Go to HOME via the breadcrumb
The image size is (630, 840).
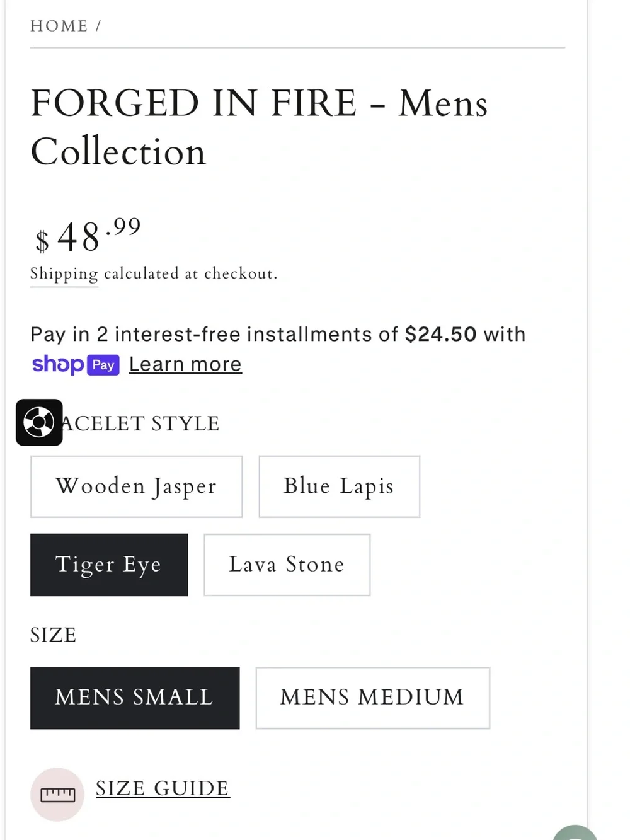(x=59, y=26)
